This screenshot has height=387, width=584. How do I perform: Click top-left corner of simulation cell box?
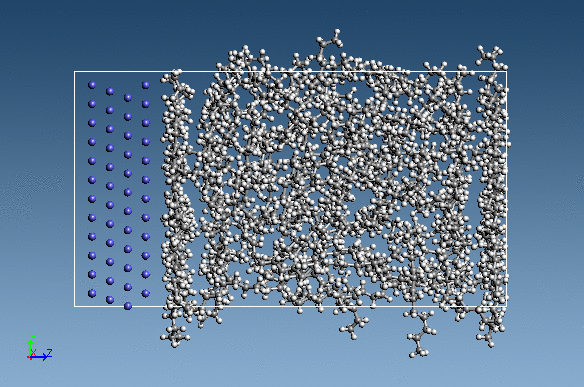(x=74, y=72)
